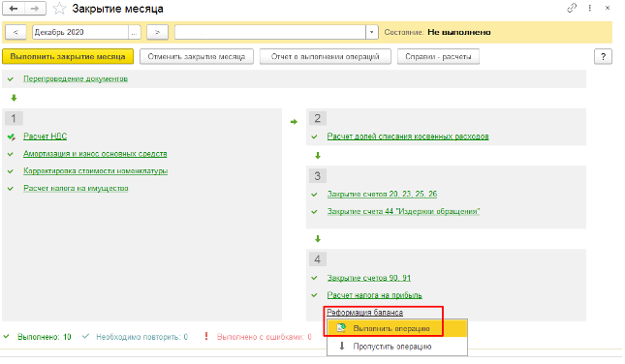Click the checkmark beside Корректировка стоимости номенклатуры
This screenshot has width=625, height=364.
(11, 171)
